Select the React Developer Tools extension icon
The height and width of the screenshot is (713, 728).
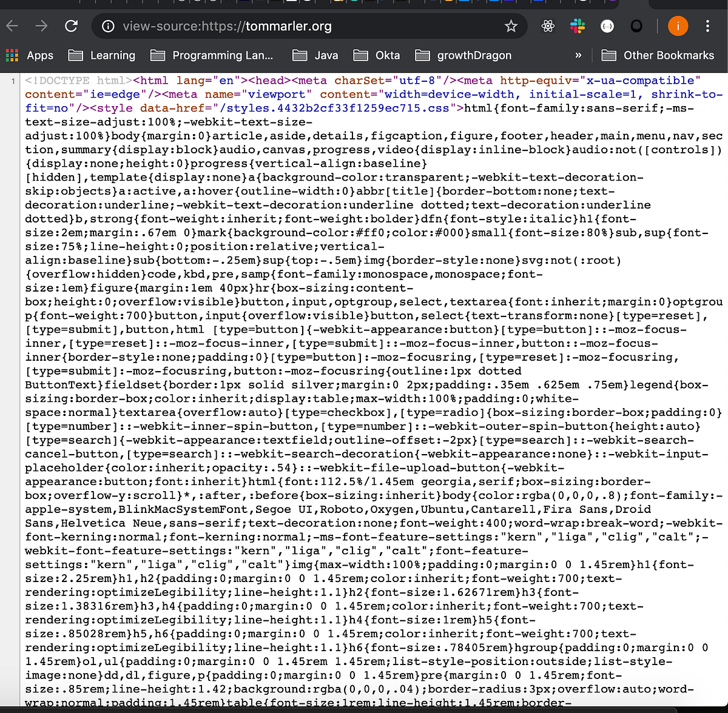[548, 26]
